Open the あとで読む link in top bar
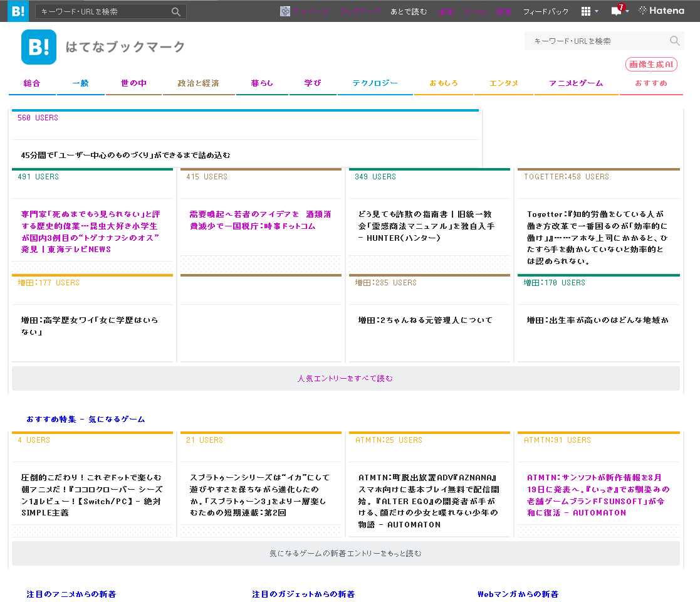The image size is (700, 602). 409,11
